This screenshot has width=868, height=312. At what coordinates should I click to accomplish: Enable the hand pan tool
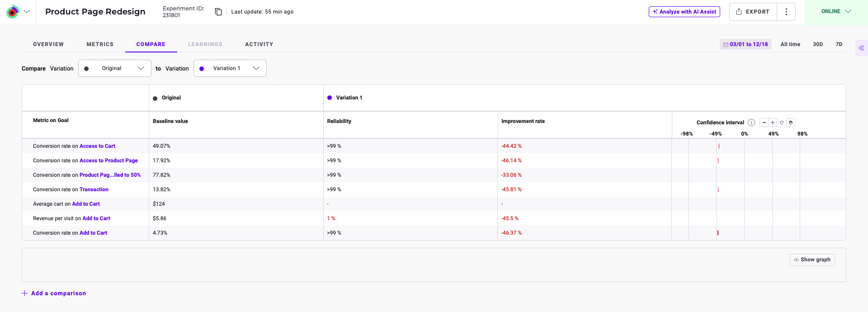coord(791,123)
